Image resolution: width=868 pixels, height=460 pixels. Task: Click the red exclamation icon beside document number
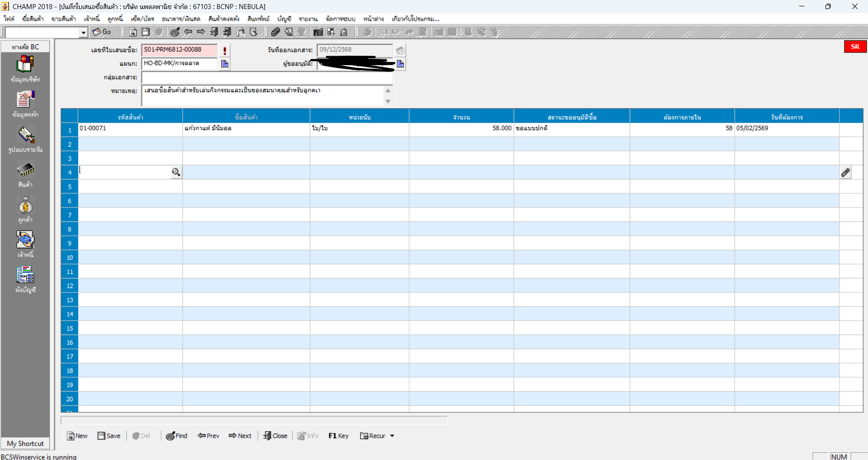225,50
